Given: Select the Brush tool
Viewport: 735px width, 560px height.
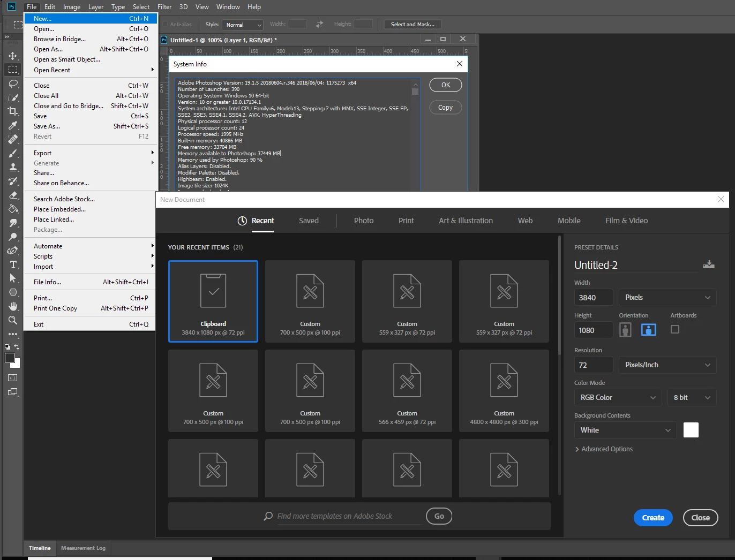Looking at the screenshot, I should coord(13,153).
